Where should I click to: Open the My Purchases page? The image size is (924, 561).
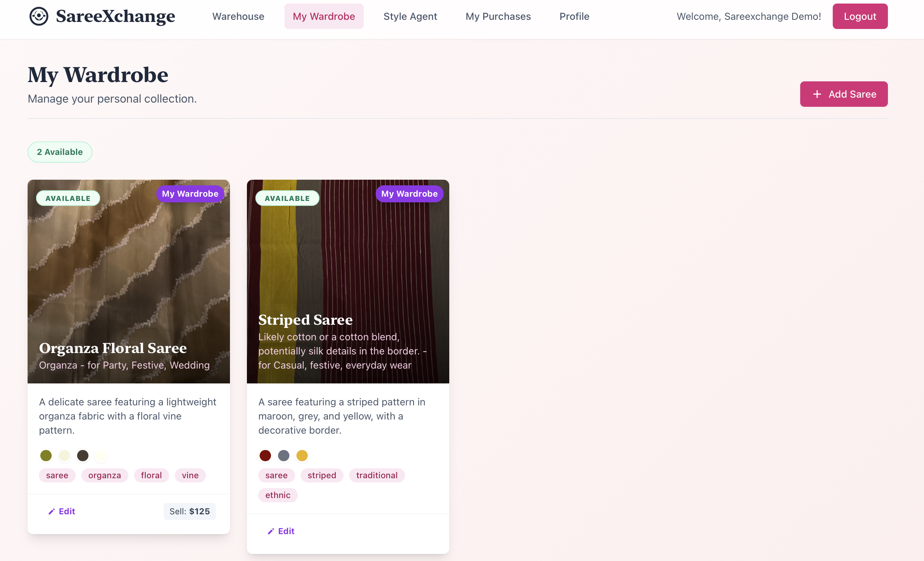(498, 16)
